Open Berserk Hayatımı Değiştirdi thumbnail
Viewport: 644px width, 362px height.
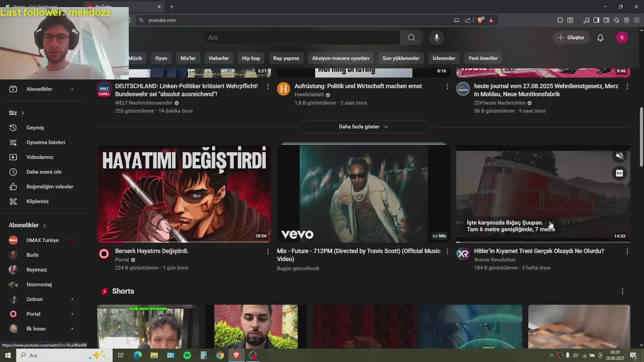coord(184,194)
